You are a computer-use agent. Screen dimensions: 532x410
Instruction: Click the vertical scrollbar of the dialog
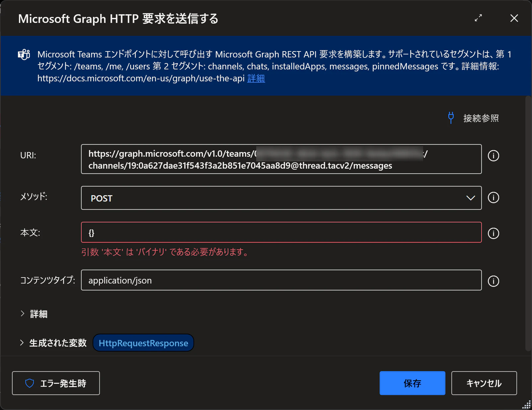click(528, 223)
